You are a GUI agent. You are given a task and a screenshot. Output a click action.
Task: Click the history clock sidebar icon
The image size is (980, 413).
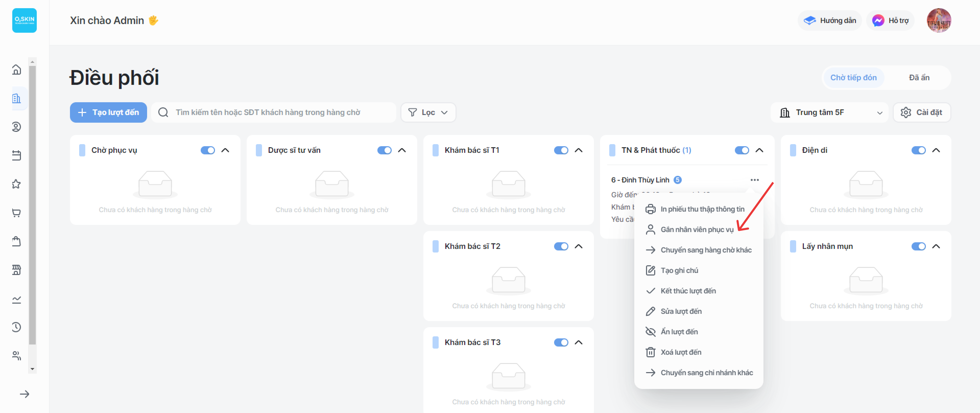tap(16, 327)
